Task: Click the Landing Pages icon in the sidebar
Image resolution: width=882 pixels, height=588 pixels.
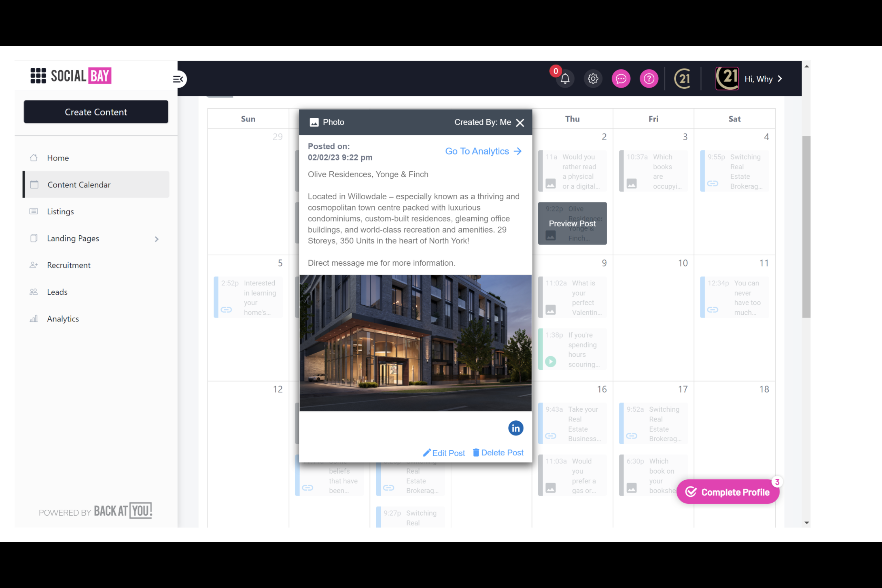Action: (34, 238)
